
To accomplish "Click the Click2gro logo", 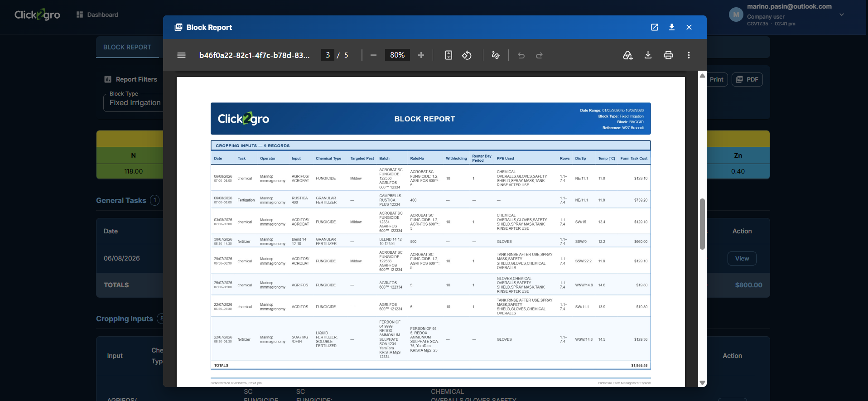I will (37, 14).
